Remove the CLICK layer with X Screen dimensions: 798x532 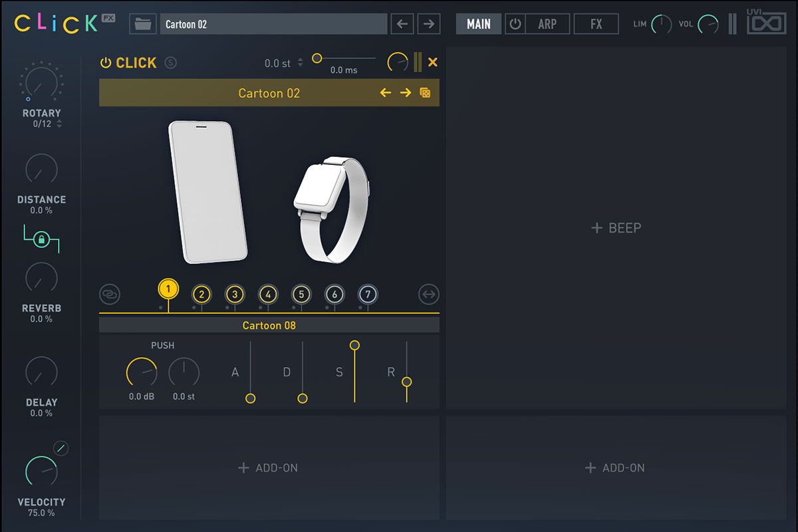pos(433,62)
